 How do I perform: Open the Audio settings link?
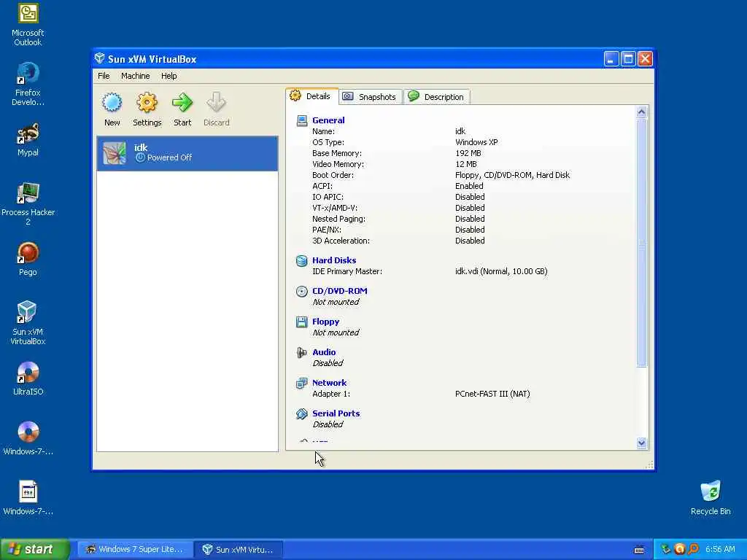click(x=324, y=352)
